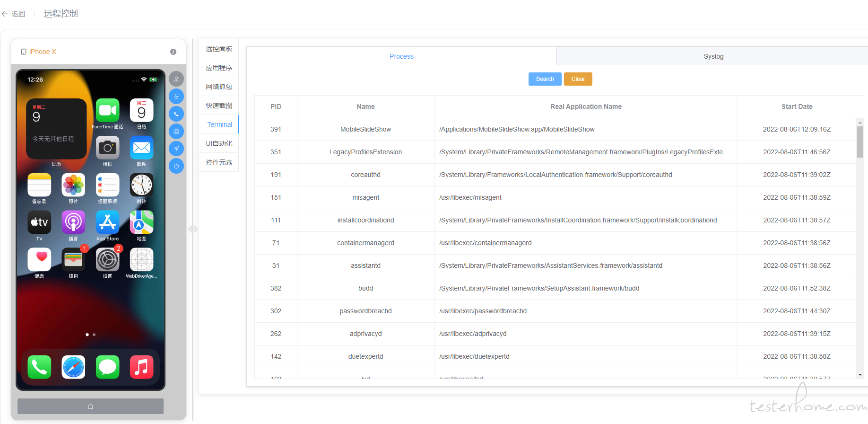Open the Calendar app icon showing 9
The image size is (868, 424).
(141, 111)
